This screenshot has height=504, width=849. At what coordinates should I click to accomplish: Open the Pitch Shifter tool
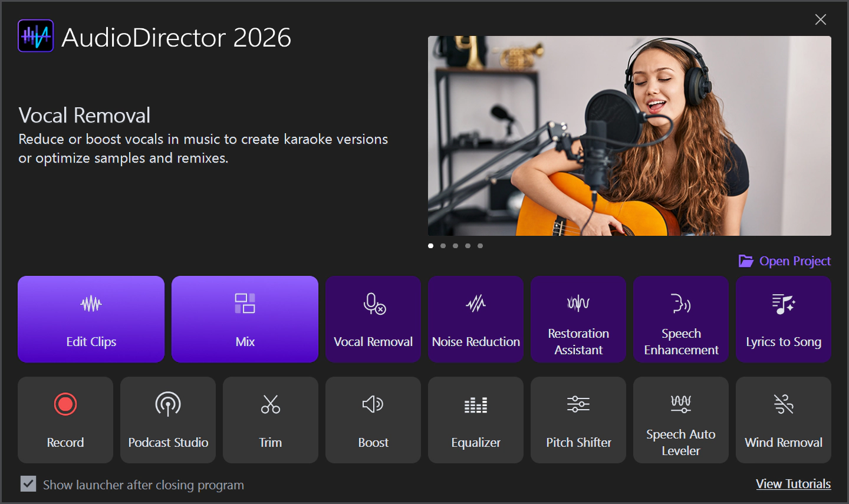point(578,420)
